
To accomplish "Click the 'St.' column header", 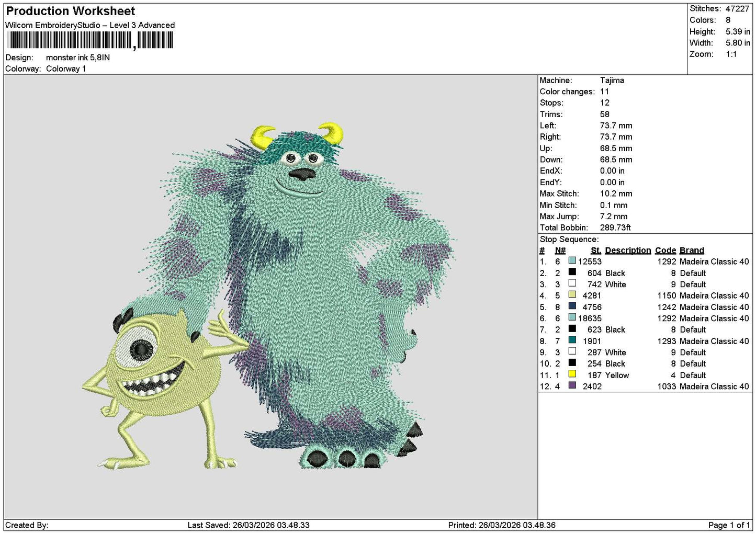I will coord(596,251).
